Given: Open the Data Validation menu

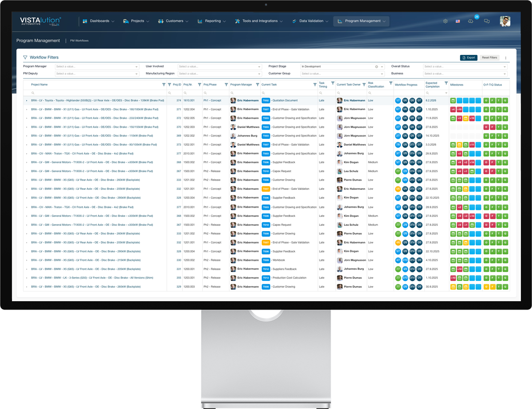Looking at the screenshot, I should pyautogui.click(x=310, y=21).
